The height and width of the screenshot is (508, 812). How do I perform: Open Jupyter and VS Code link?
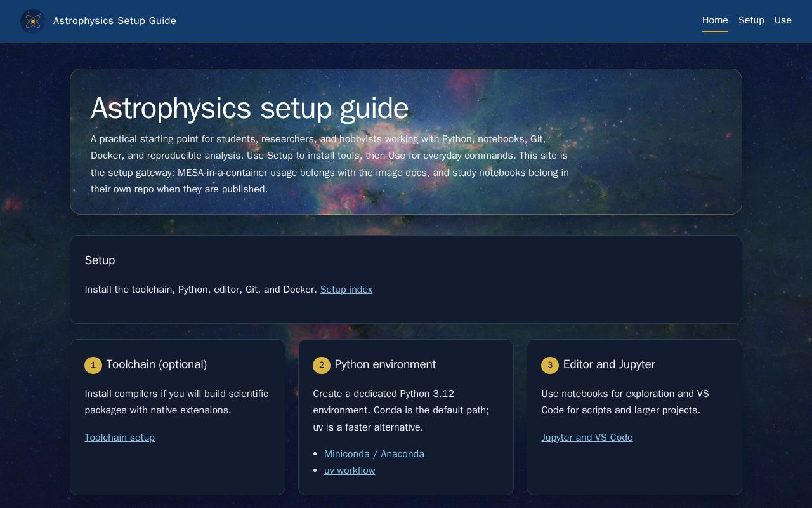coord(587,438)
